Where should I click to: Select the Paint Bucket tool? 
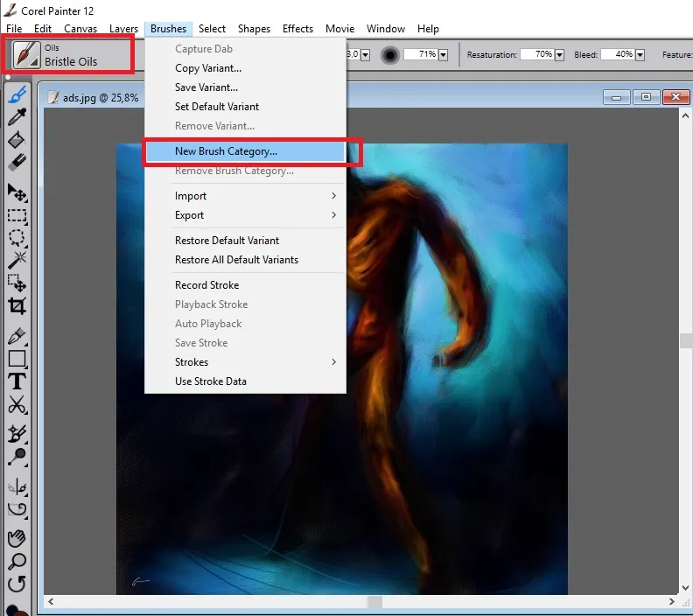point(17,140)
